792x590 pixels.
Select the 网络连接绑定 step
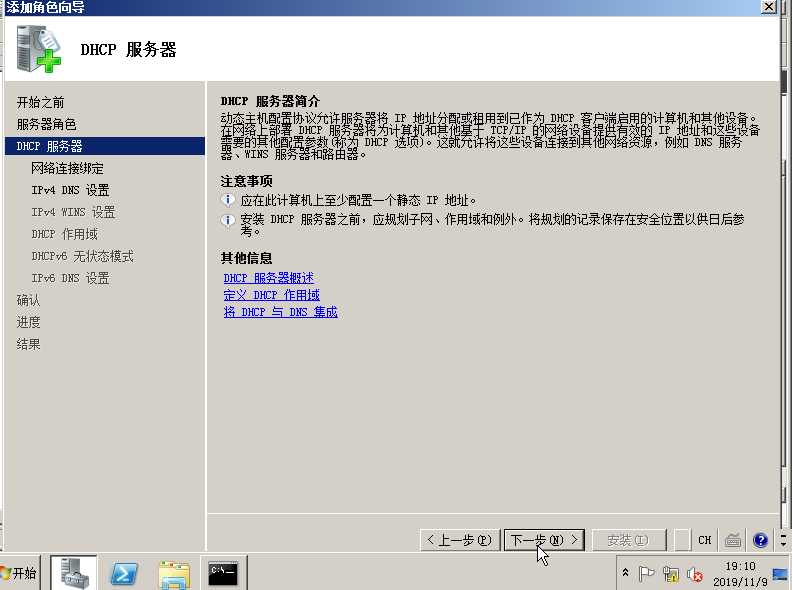pyautogui.click(x=67, y=168)
